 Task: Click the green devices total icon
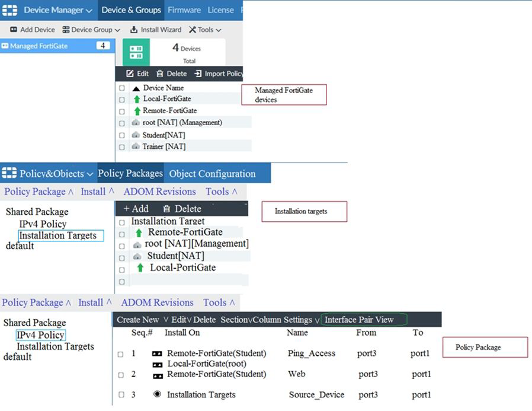(x=136, y=53)
